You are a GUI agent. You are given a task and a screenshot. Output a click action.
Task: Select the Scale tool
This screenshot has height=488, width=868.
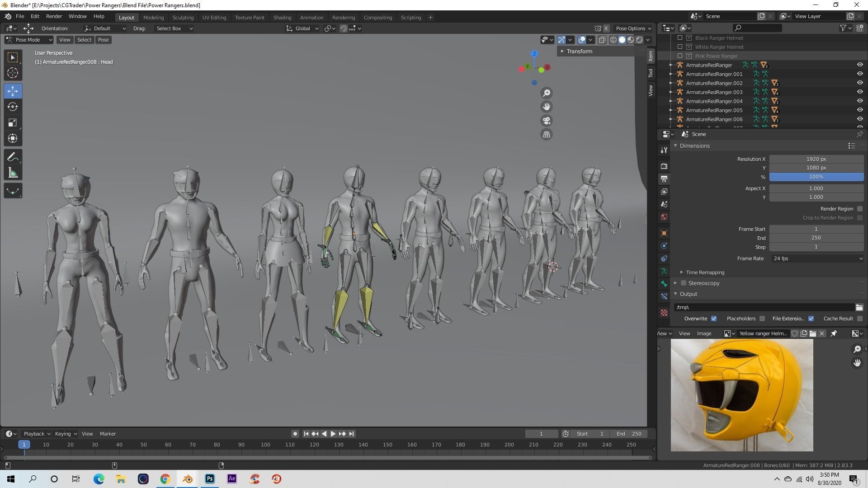click(x=13, y=122)
